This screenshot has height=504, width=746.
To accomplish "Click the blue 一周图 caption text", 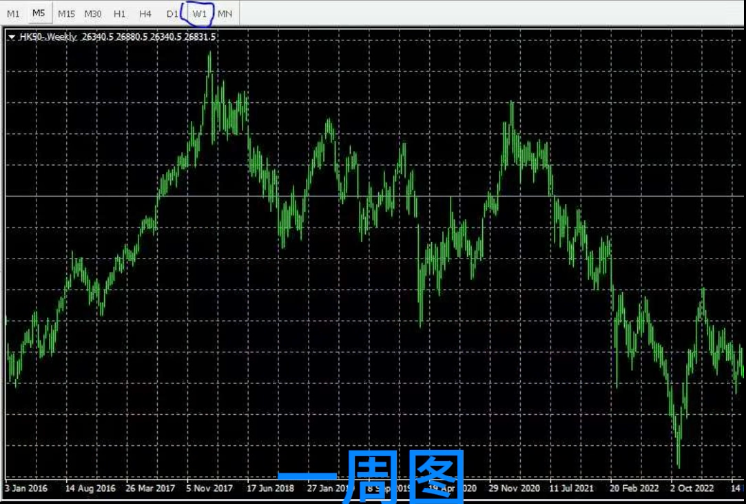I will pos(371,476).
